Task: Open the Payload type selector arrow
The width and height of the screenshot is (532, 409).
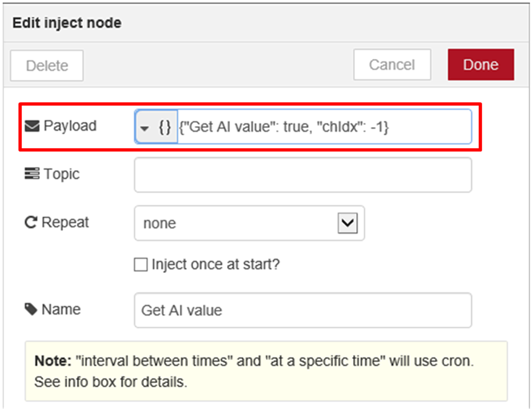Action: click(145, 128)
